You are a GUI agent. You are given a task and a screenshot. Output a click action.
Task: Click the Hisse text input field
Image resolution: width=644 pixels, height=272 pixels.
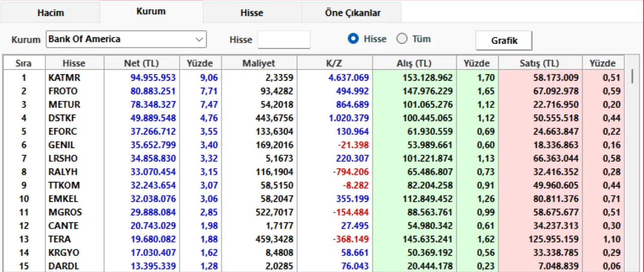tap(284, 39)
